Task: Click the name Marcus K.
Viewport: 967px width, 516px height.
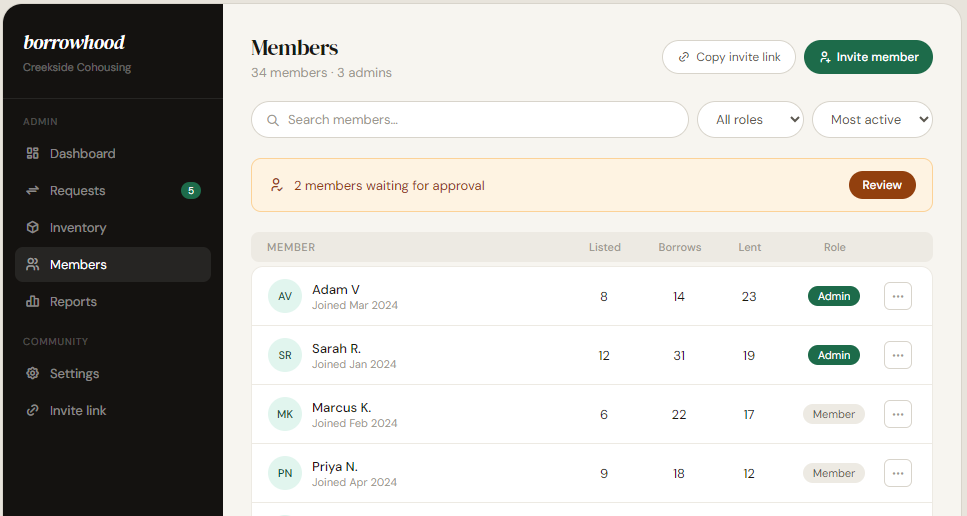Action: click(342, 408)
